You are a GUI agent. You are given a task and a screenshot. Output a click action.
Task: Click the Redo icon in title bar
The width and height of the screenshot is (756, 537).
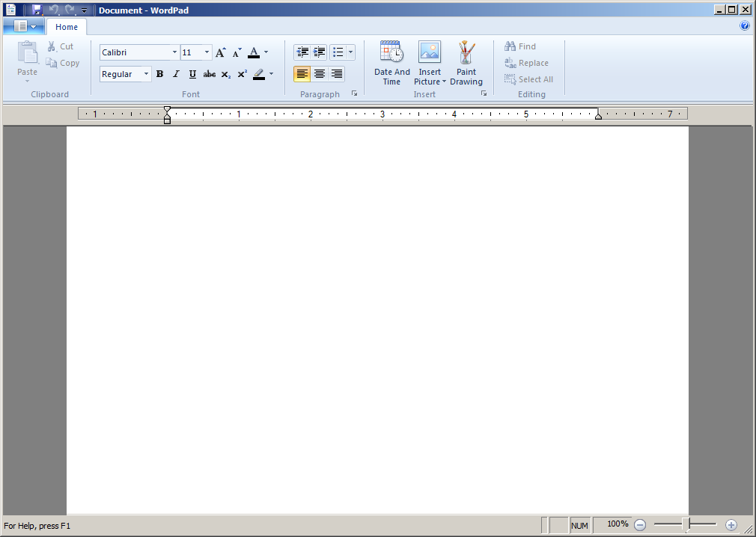[70, 10]
